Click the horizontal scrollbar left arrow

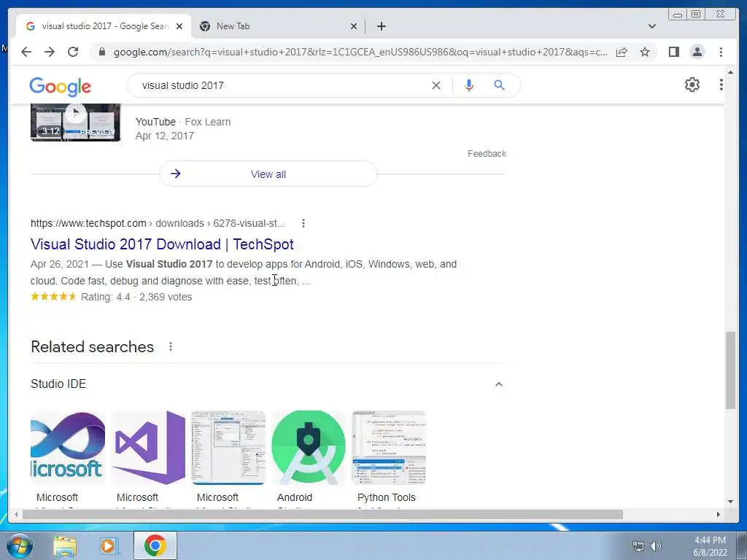16,514
